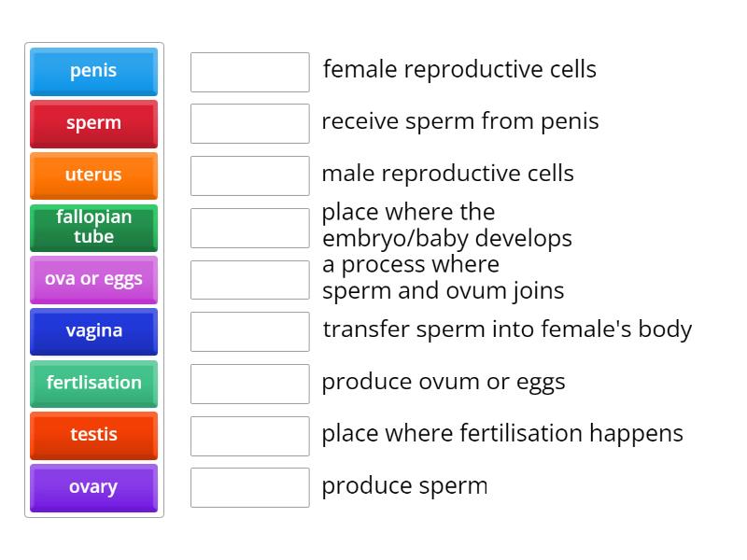Select the box for 'male reproductive cells'
Screen dimensions: 747x560
coord(249,175)
